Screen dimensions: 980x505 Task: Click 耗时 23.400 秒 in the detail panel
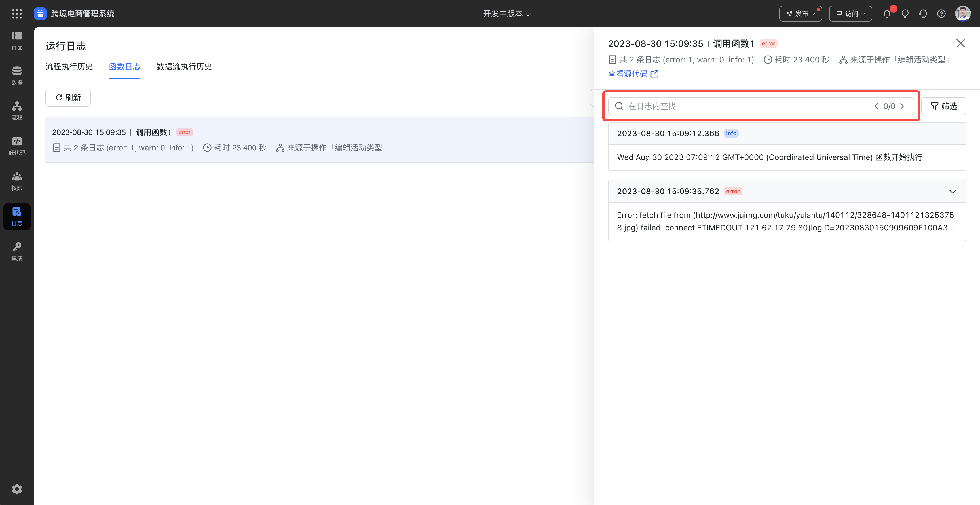pos(797,60)
